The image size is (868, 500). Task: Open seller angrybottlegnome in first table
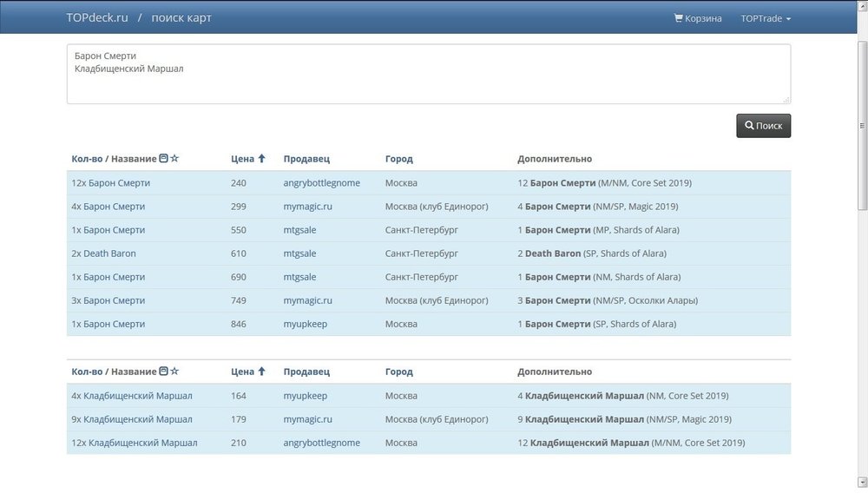[321, 183]
